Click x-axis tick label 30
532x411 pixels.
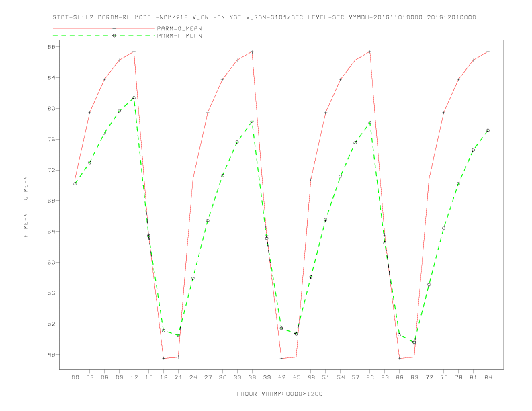[x=222, y=377]
